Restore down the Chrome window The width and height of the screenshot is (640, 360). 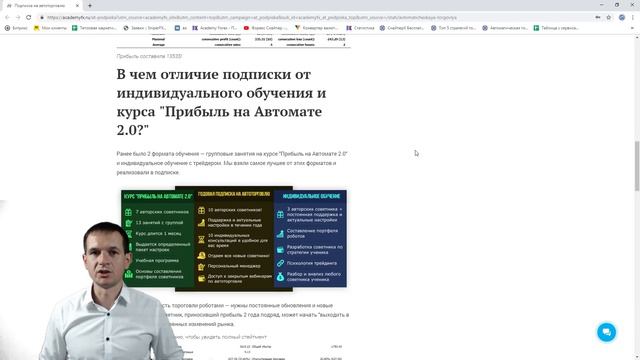617,5
